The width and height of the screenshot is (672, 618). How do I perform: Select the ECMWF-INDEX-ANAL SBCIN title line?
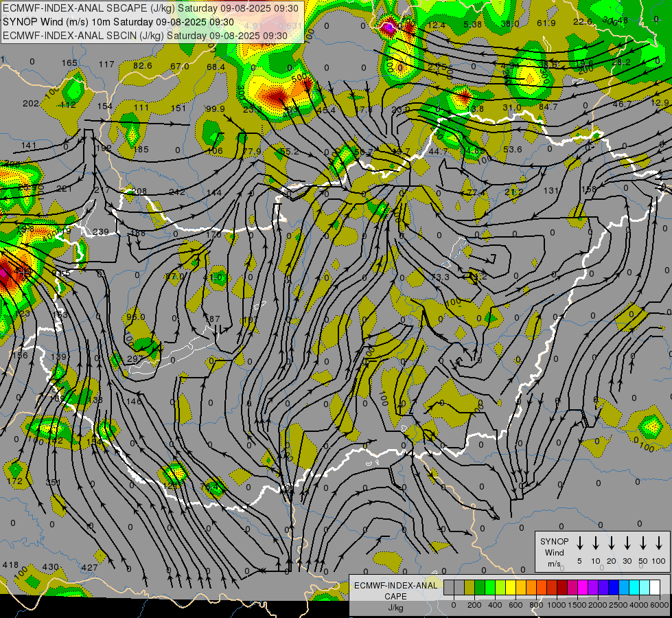[145, 36]
